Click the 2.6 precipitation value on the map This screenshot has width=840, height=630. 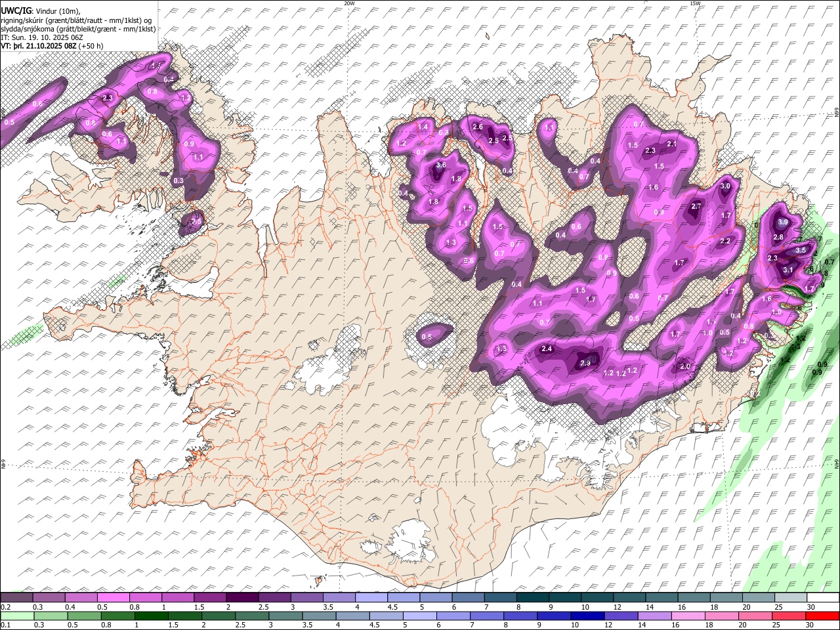coord(478,127)
